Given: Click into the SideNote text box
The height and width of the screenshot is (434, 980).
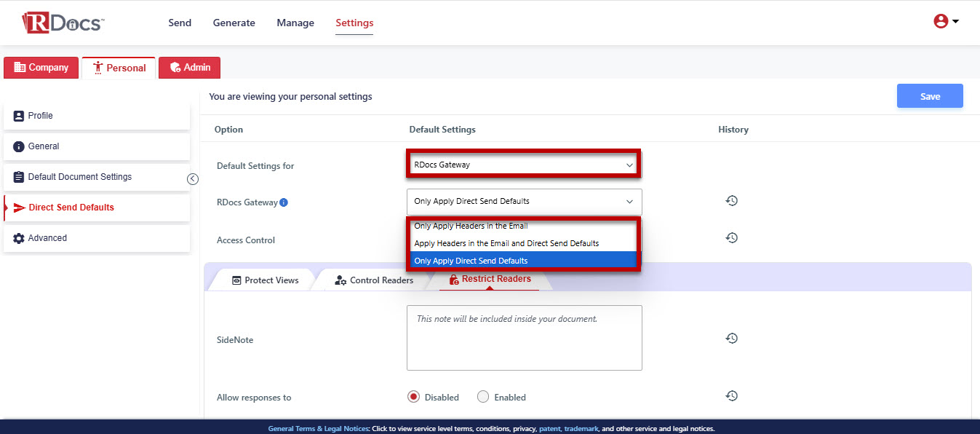Looking at the screenshot, I should click(x=524, y=338).
